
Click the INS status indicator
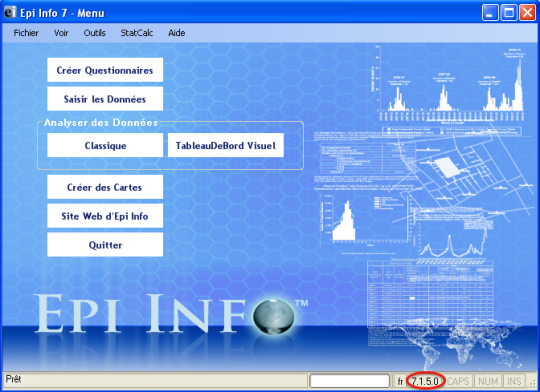click(514, 381)
